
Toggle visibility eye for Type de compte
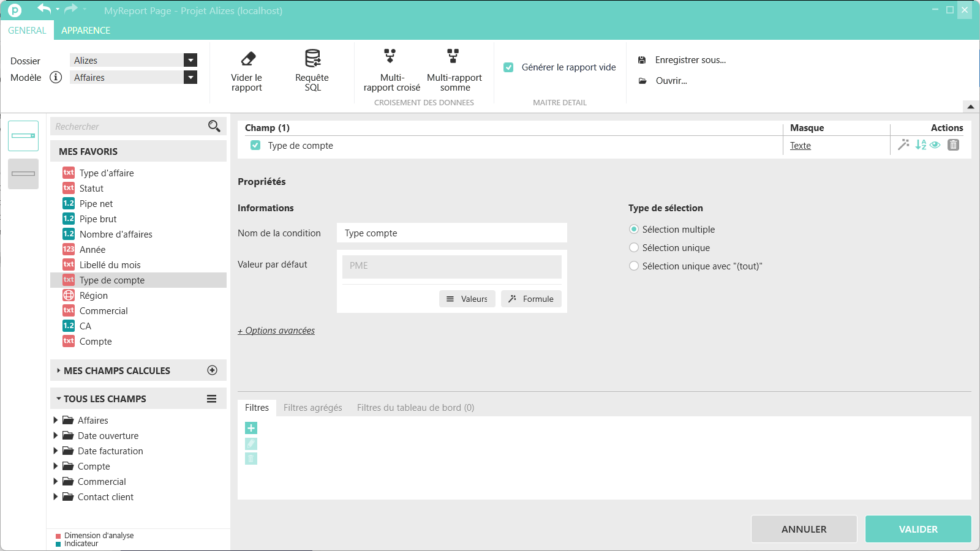[935, 145]
